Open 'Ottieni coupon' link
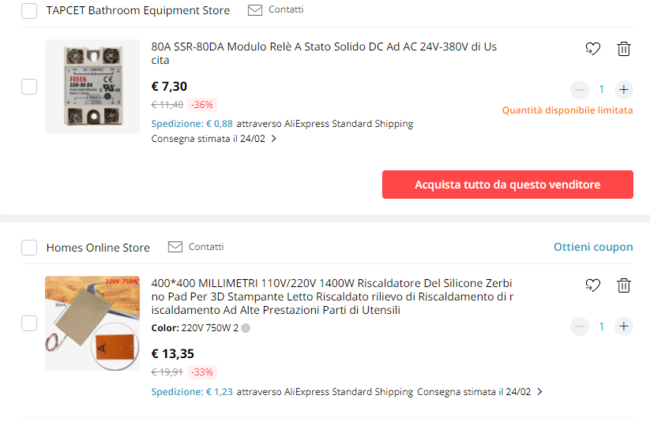Screen dimensions: 650x429 (593, 247)
